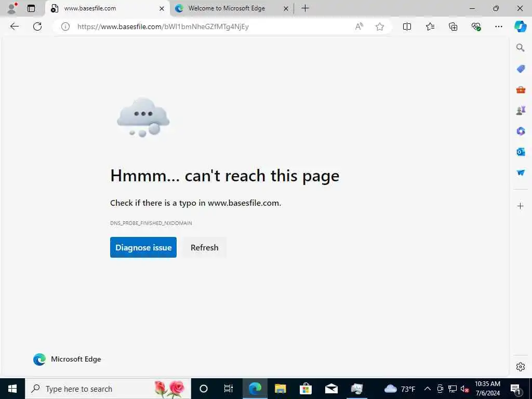Viewport: 532px width, 399px height.
Task: Open Task View on taskbar
Action: [229, 389]
